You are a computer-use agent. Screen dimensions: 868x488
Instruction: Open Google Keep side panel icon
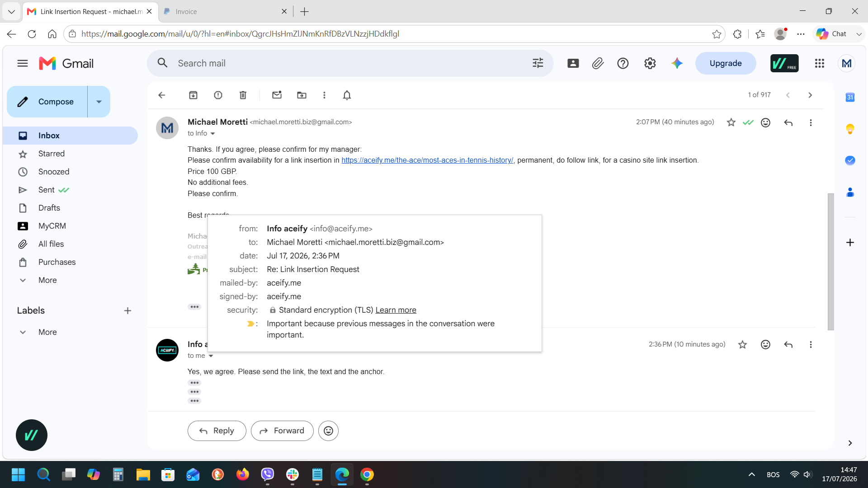tap(850, 129)
